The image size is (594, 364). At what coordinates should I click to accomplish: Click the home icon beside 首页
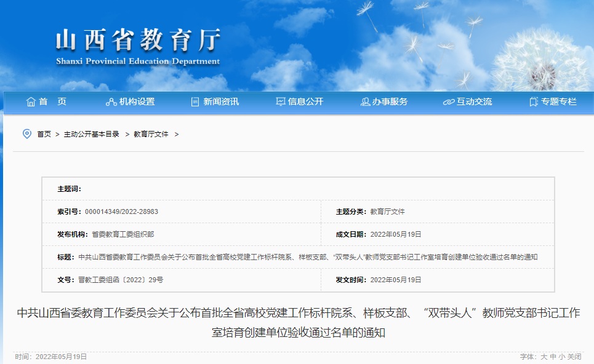point(31,102)
